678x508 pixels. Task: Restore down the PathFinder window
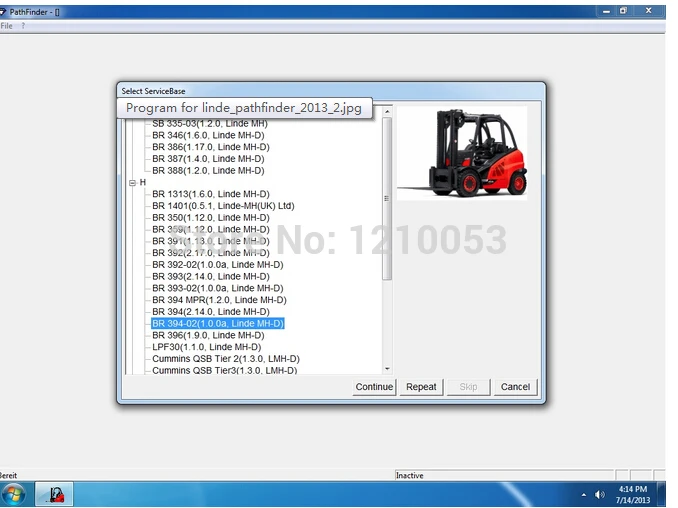[623, 11]
